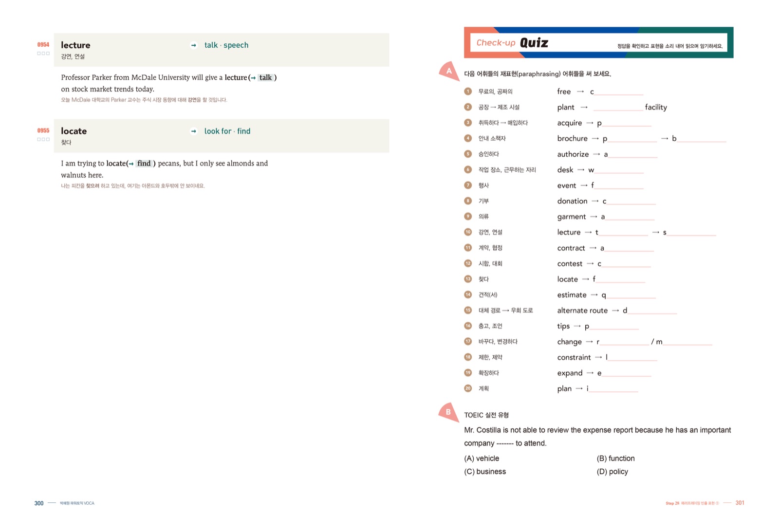Select quiz number 13 circle for 찾다
Screen dimensions: 779x532
point(468,279)
